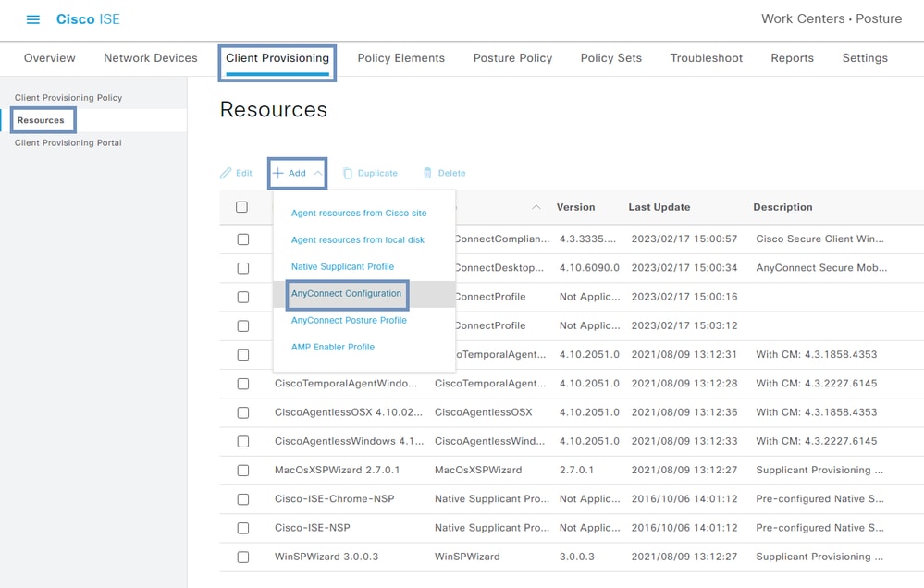Screen dimensions: 924x588
Task: Click the MacOsXSPWizard 2.7.0.1 name cell
Action: coord(337,471)
